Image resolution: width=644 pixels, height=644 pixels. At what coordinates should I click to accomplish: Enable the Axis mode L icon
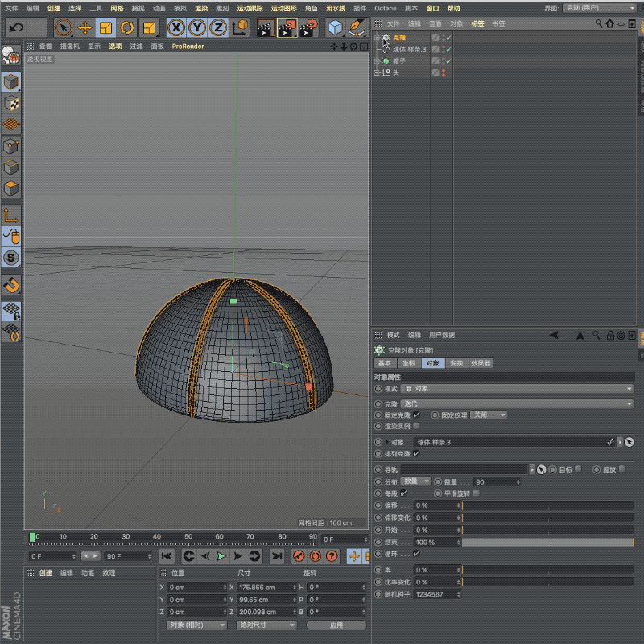[x=11, y=215]
